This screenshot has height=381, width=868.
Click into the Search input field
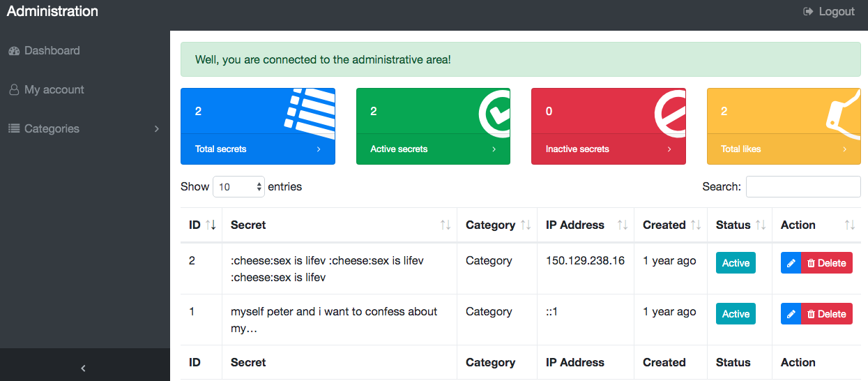pos(802,187)
